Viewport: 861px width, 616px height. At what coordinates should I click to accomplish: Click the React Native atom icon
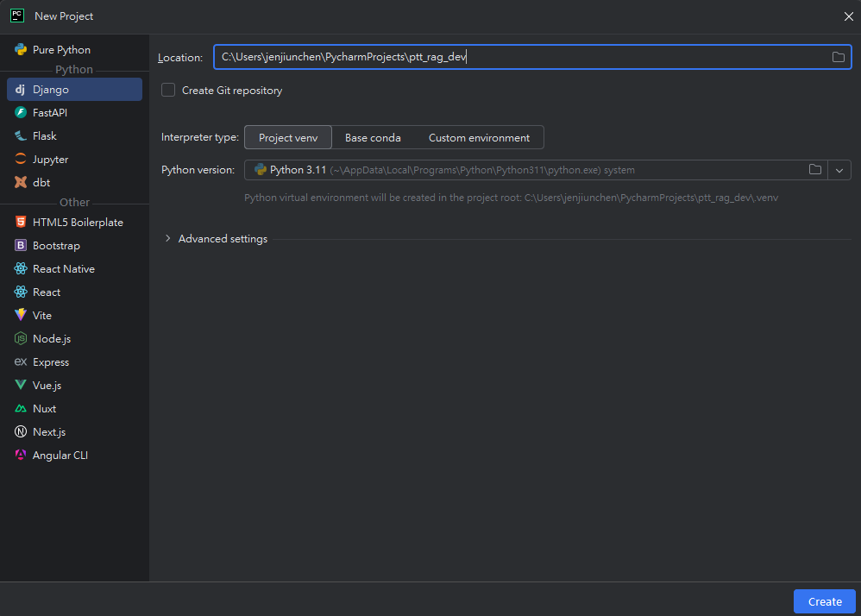coord(21,268)
